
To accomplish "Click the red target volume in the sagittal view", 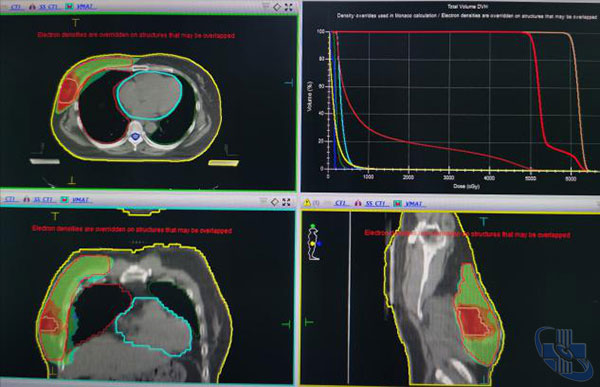I will pos(474,321).
